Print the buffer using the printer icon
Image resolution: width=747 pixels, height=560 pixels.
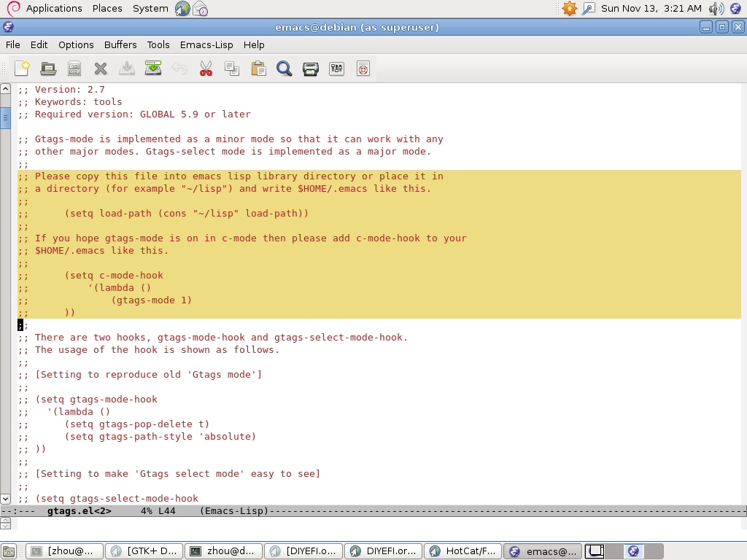pyautogui.click(x=311, y=69)
